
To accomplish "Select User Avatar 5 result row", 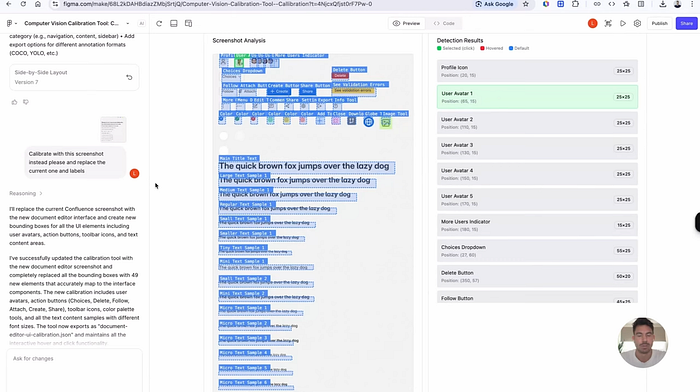I will 537,200.
